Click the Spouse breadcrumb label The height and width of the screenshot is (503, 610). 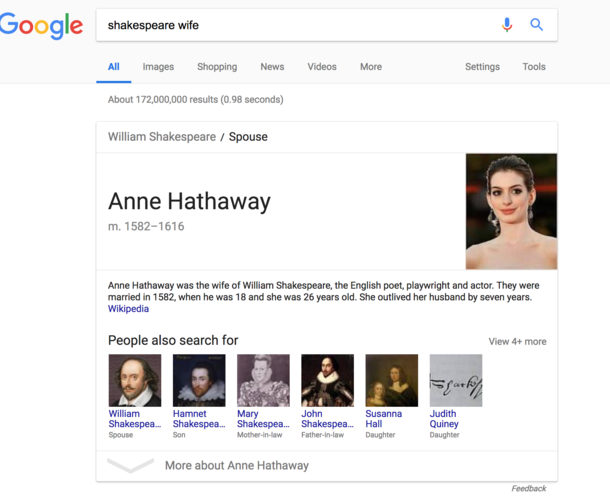[x=248, y=137]
